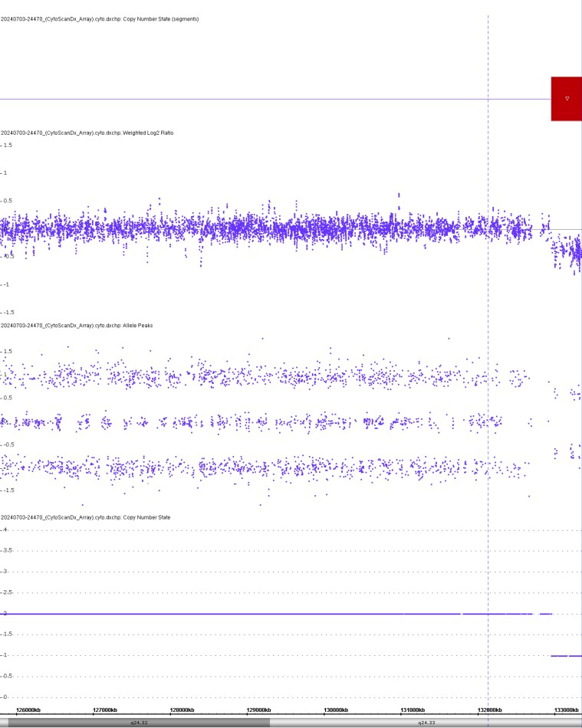The height and width of the screenshot is (728, 582).
Task: Click the copy number state 2 line
Action: tap(276, 614)
